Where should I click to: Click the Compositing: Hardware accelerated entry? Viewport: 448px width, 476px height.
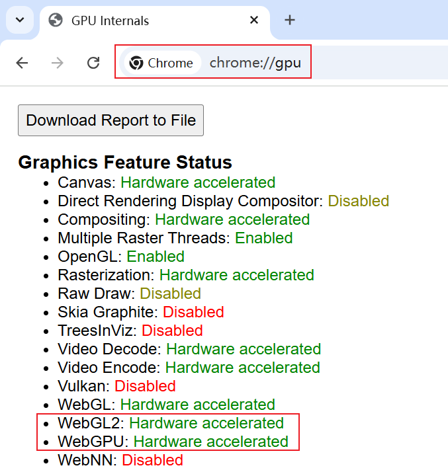coord(183,219)
